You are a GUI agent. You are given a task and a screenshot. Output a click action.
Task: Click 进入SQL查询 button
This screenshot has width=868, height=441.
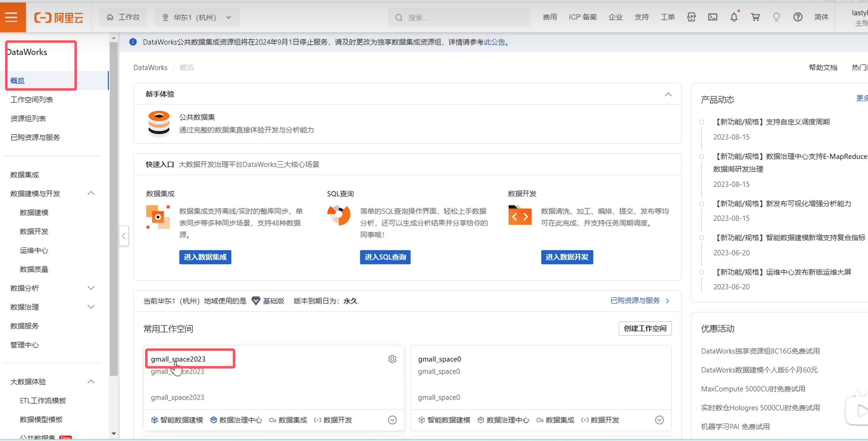click(x=385, y=257)
